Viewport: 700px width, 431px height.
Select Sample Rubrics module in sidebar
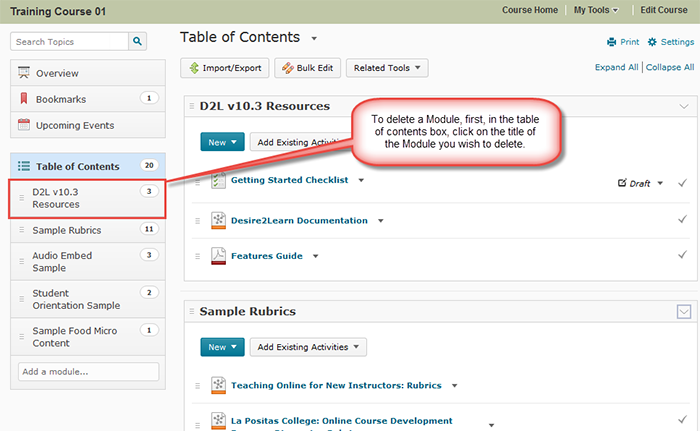[x=66, y=229]
